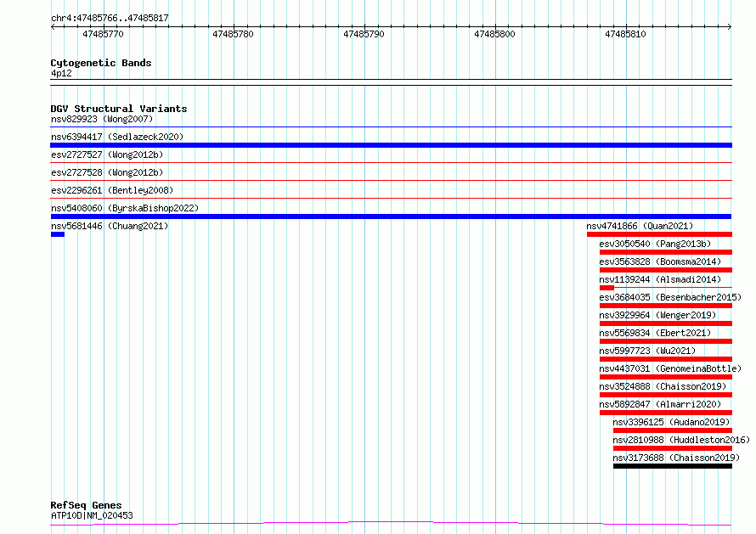Open variant esv3684035 (Besenbacher2015)
The image size is (756, 534).
click(x=670, y=297)
